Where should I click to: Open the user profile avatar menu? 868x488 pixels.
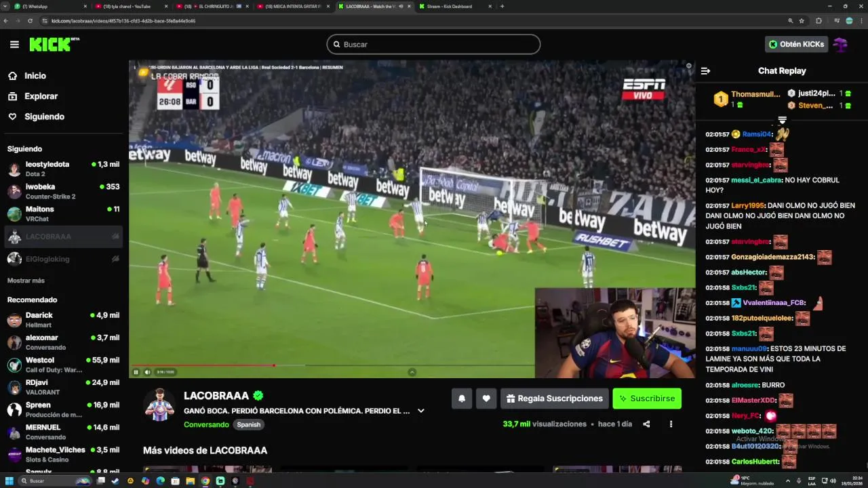coord(840,45)
